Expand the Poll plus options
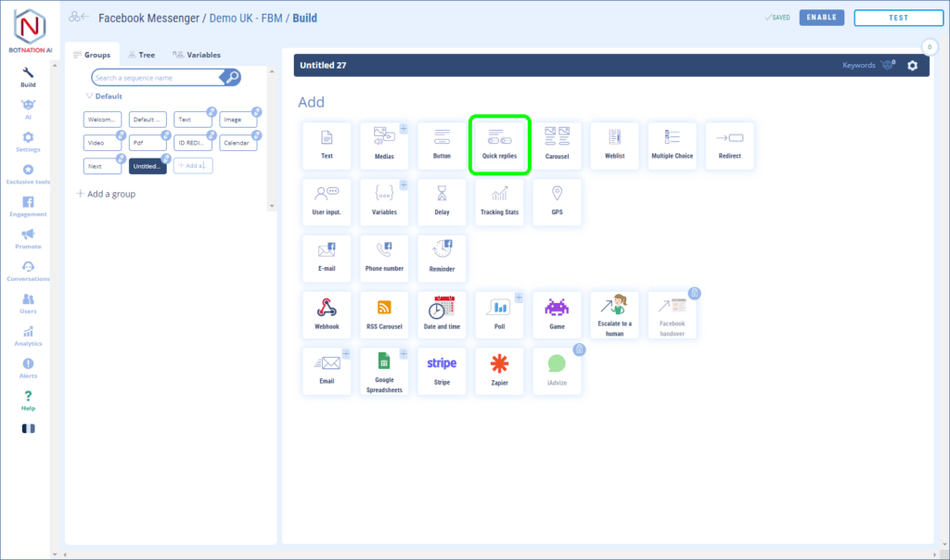 pos(519,298)
